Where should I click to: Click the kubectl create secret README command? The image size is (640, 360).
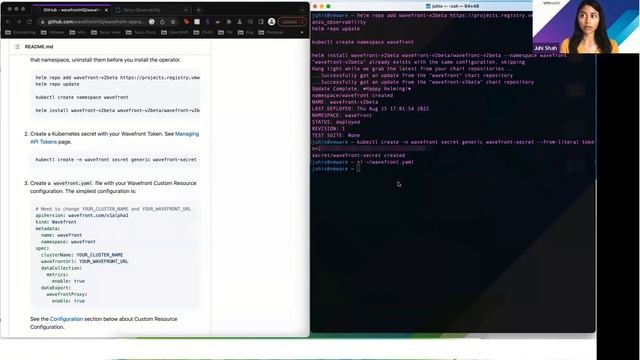[x=117, y=160]
